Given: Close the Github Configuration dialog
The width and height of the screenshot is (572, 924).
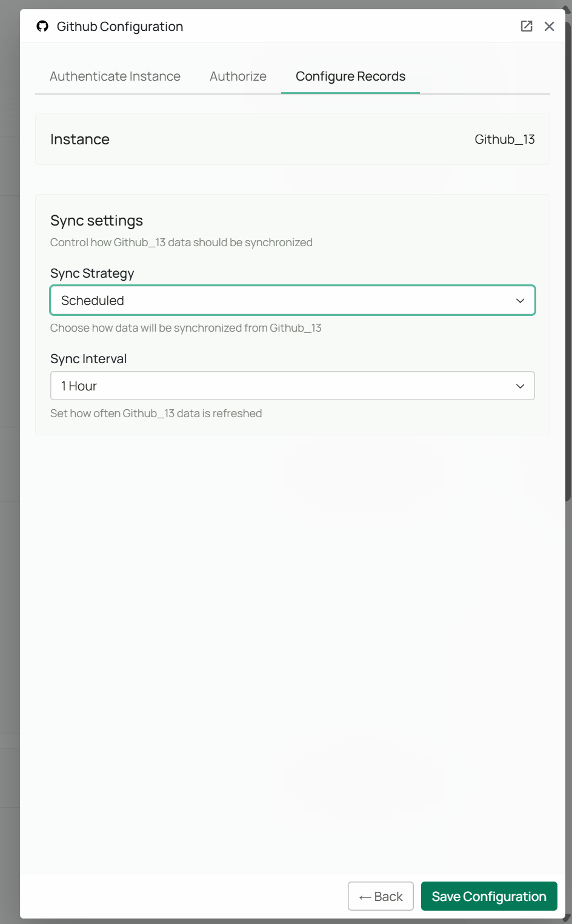Looking at the screenshot, I should click(549, 26).
